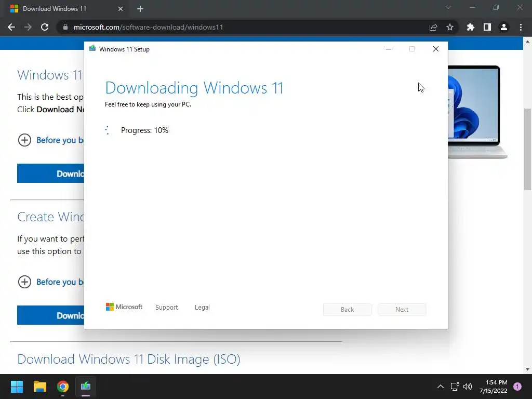
Task: Click the Downloading Windows 11 heading
Action: click(x=194, y=88)
